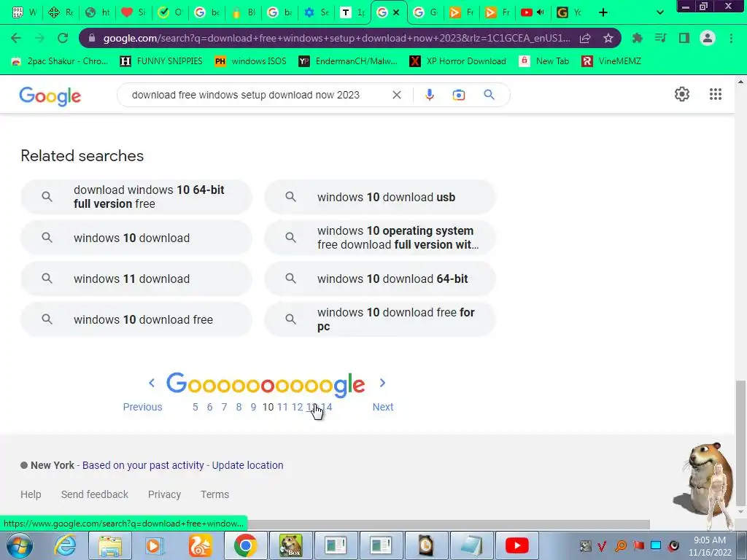
Task: Switch to the tab with the padlock favicon
Action: (x=244, y=12)
